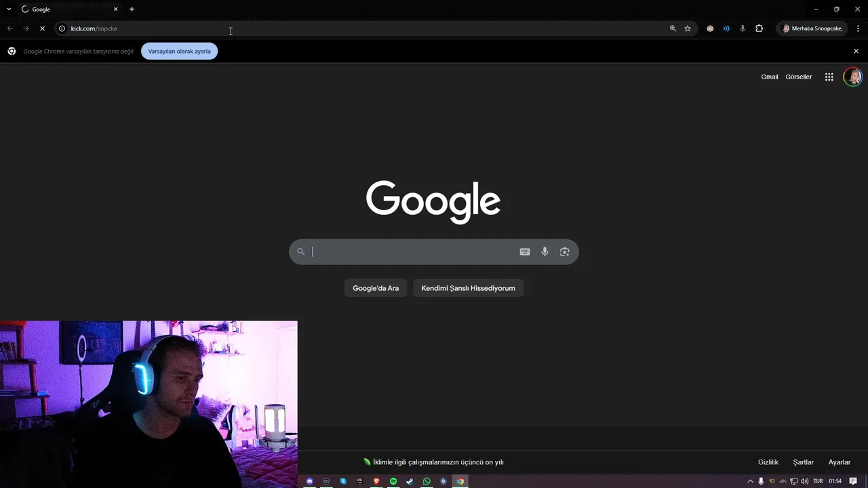This screenshot has width=868, height=488.
Task: Go back to the previous page
Action: [x=9, y=28]
